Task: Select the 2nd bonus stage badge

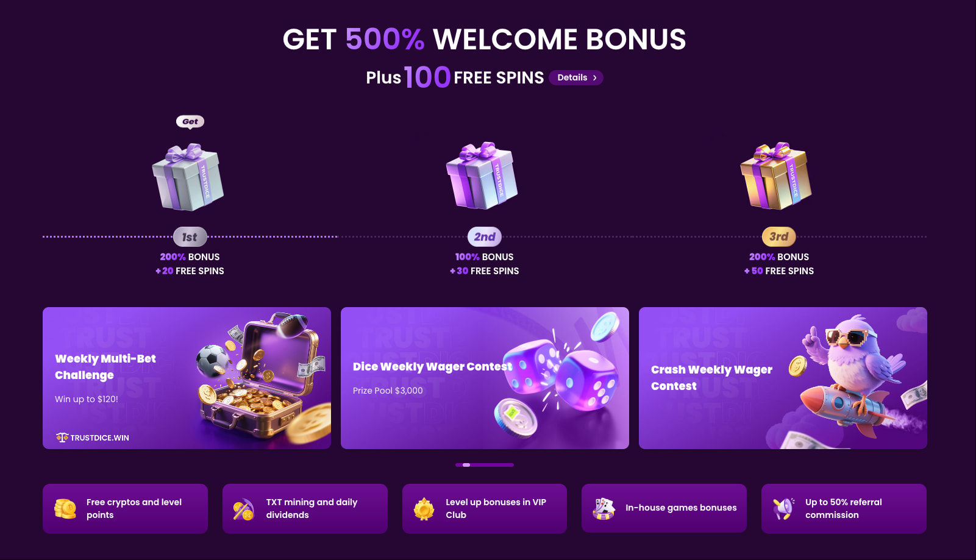Action: pos(485,237)
